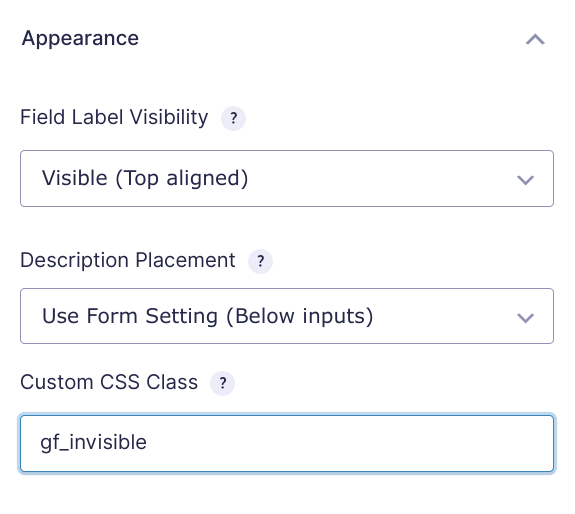Click the Field Label Visibility label
This screenshot has height=514, width=575.
(x=114, y=118)
